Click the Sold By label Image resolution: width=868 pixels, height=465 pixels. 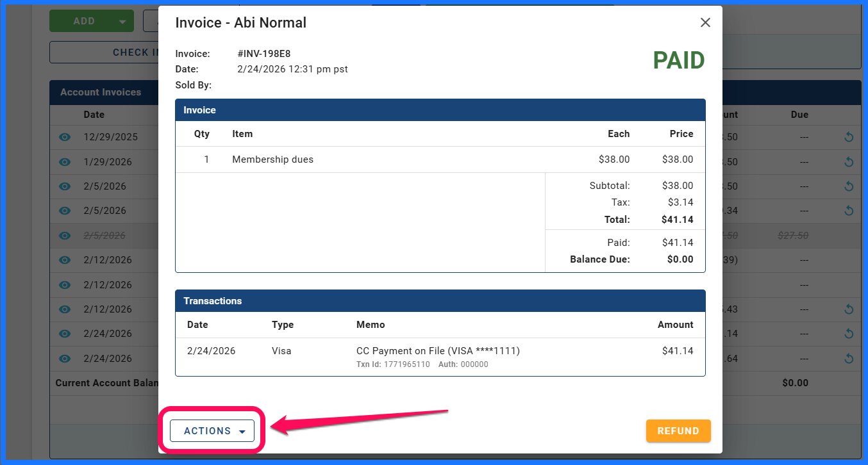pyautogui.click(x=194, y=85)
